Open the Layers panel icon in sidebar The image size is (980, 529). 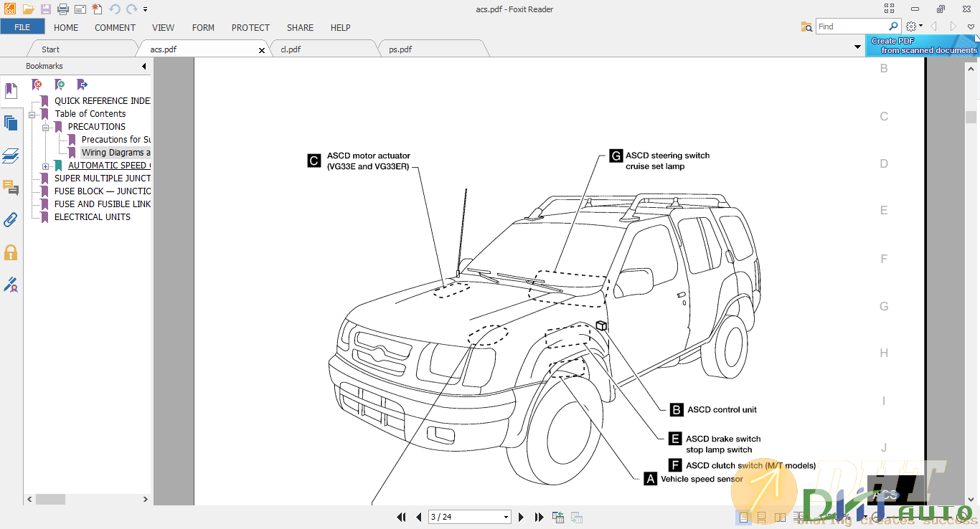point(11,156)
